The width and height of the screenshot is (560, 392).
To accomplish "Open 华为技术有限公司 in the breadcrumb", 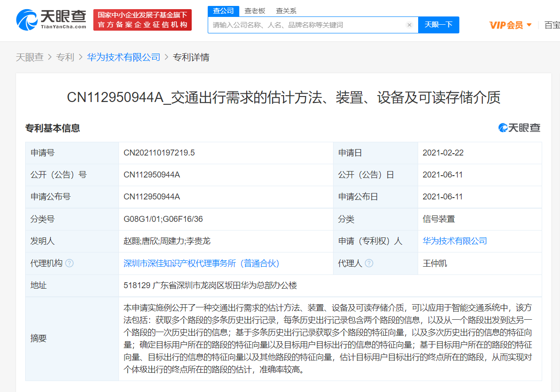I will coord(124,57).
